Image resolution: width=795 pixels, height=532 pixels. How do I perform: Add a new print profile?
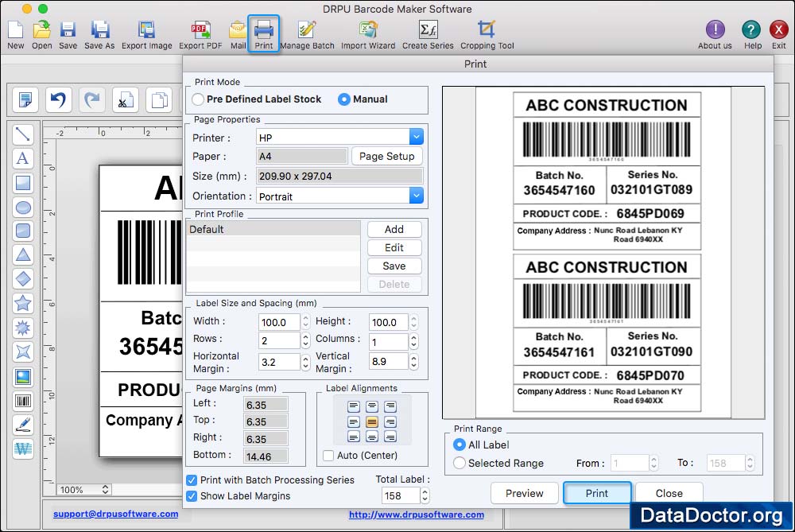click(394, 229)
